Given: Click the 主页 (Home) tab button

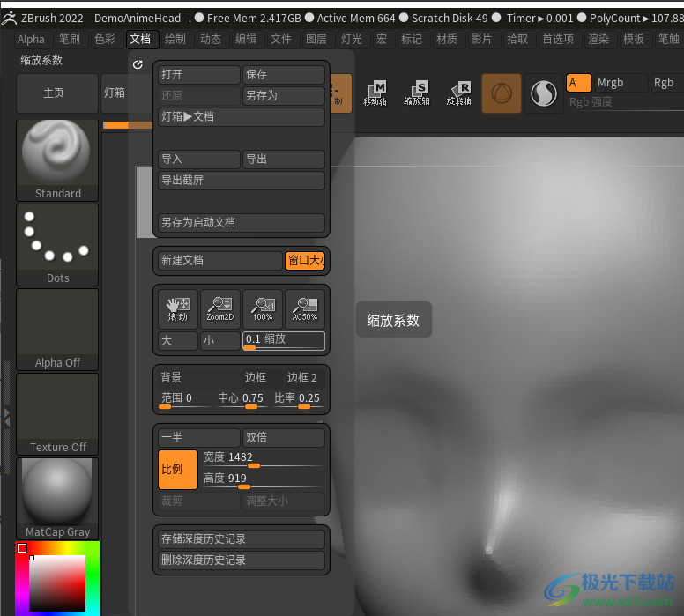Looking at the screenshot, I should click(x=57, y=93).
